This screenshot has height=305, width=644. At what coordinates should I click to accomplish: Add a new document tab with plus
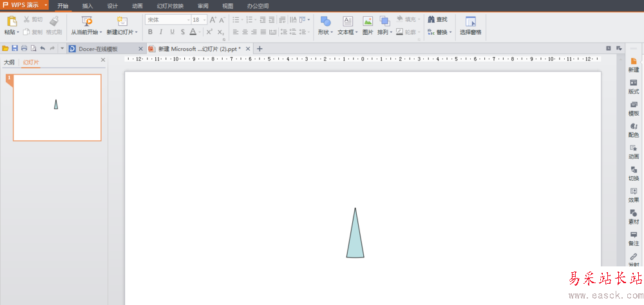point(259,49)
